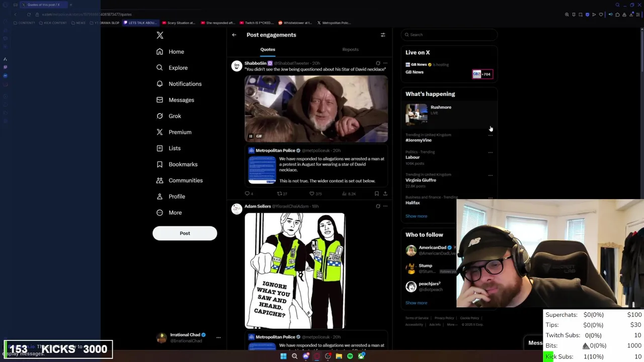Open Adam Sellers' profile avatar
Screen dimensions: 644x362
(236, 209)
